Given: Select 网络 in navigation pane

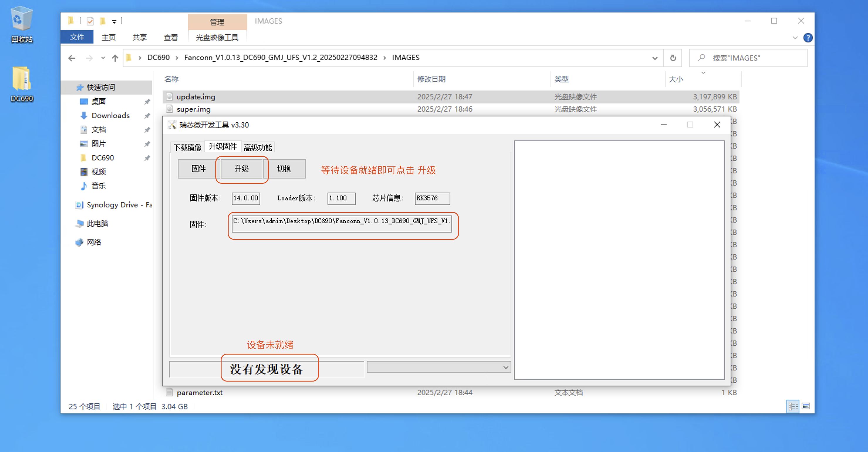Looking at the screenshot, I should point(94,242).
